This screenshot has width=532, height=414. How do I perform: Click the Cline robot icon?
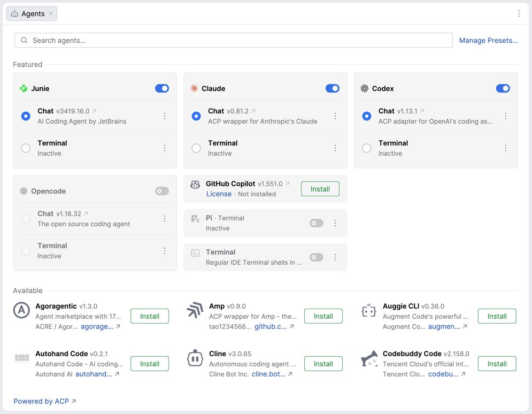(x=195, y=358)
